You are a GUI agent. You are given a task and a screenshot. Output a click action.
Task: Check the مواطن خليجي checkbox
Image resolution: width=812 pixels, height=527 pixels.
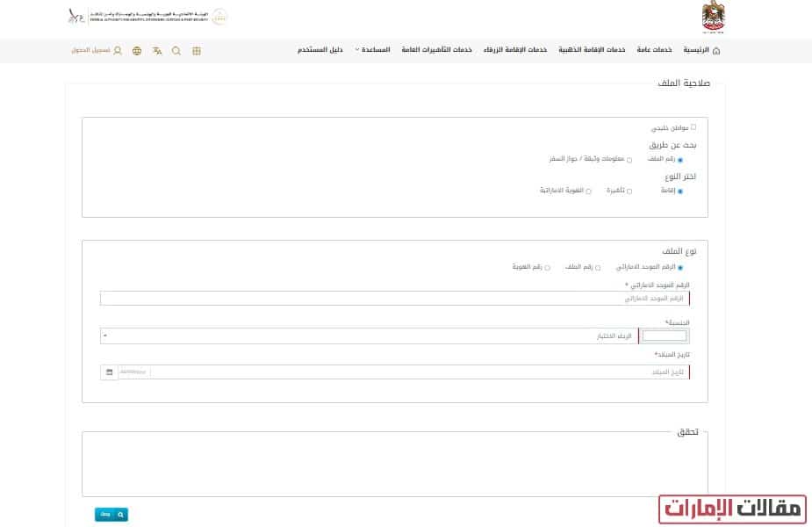(x=694, y=126)
